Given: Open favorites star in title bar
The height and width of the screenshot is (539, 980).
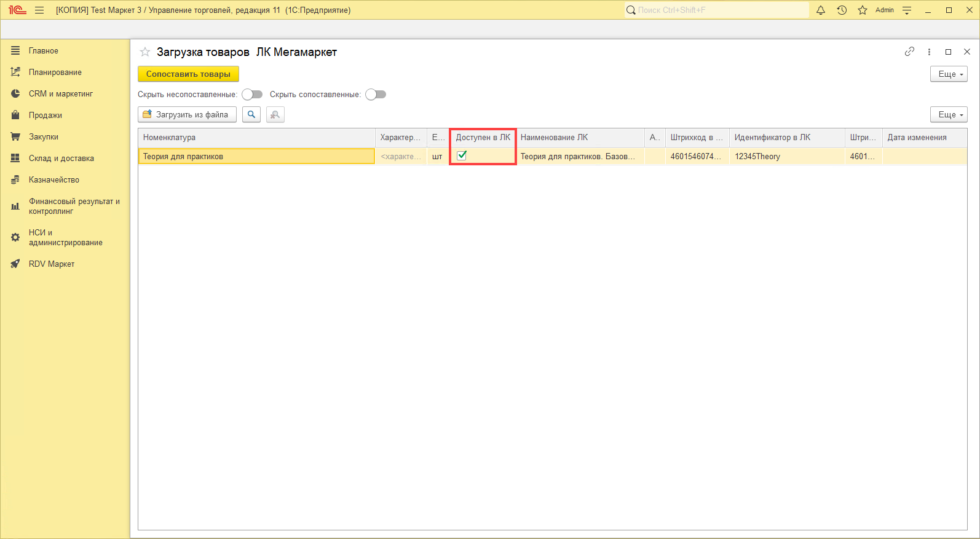Looking at the screenshot, I should pos(863,10).
